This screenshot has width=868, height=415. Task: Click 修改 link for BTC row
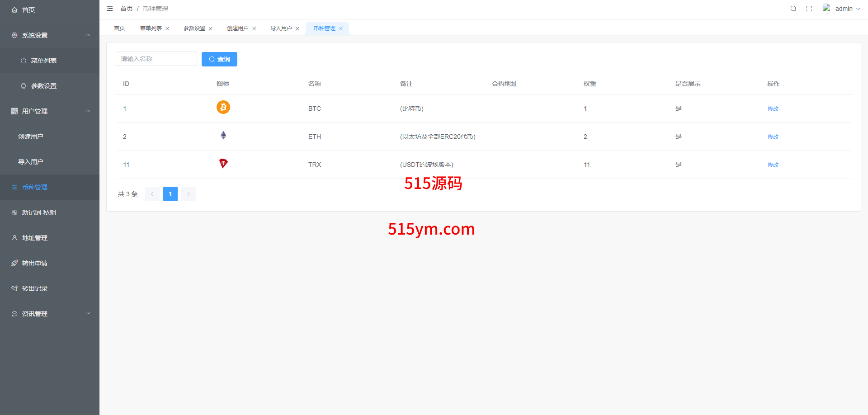(773, 109)
